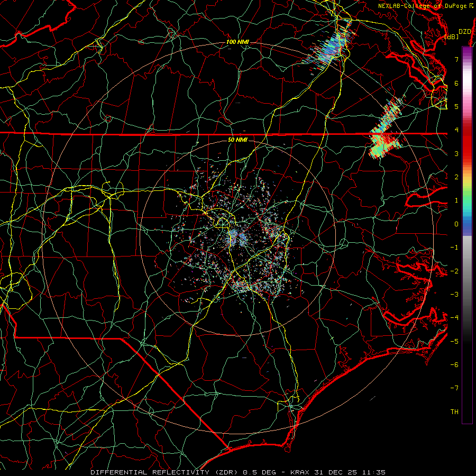Click the -5 value on the color scale
This screenshot has width=476, height=476.
454,342
